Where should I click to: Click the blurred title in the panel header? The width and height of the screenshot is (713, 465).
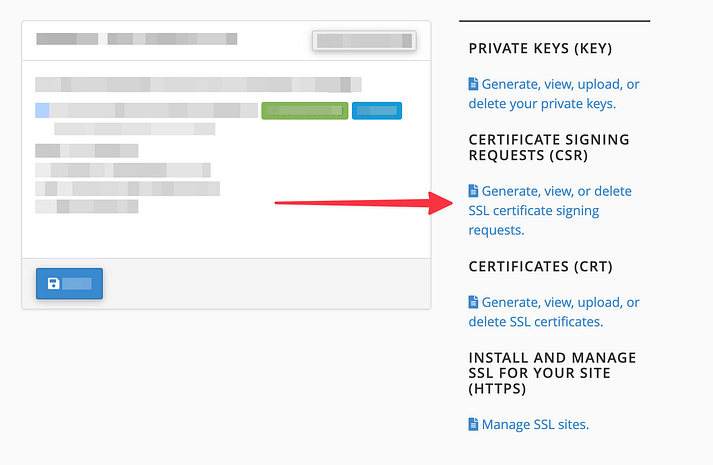pos(137,40)
